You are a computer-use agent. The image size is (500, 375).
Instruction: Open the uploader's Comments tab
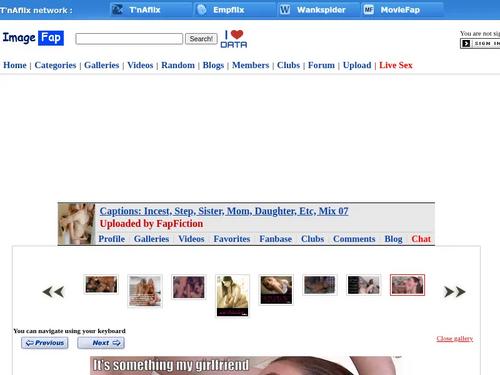click(x=354, y=239)
